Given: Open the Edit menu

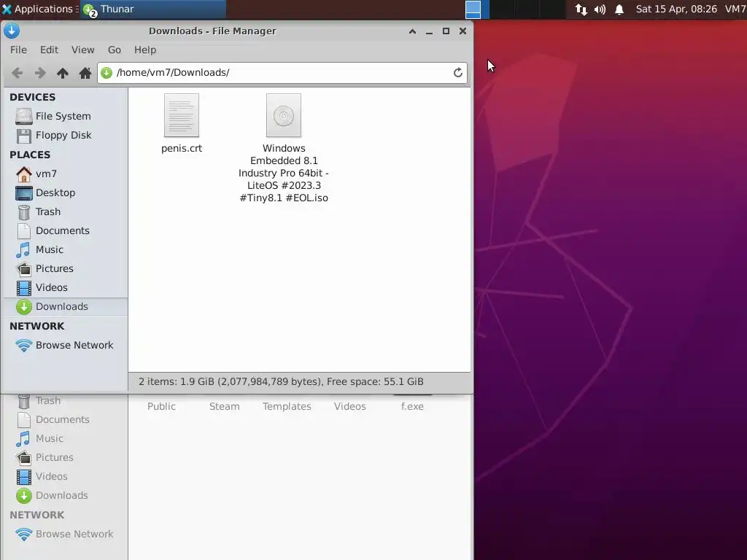Looking at the screenshot, I should click(x=49, y=50).
